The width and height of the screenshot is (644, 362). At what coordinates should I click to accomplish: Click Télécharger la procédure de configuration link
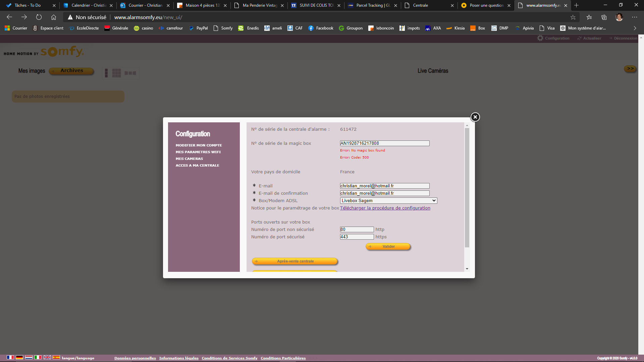coord(385,208)
